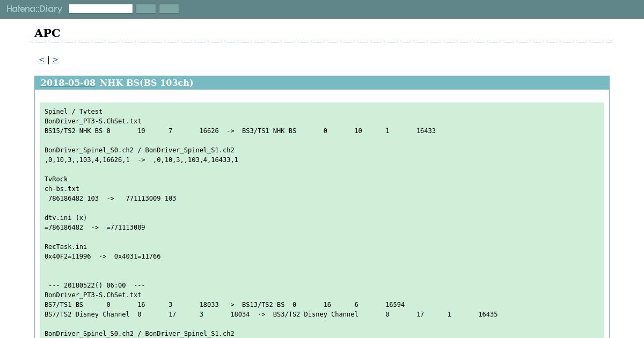
Task: Click the value 16626 in the BS15/TS2 row
Action: click(209, 131)
